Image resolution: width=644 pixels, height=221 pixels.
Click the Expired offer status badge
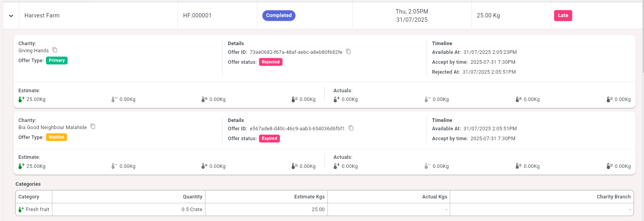269,139
